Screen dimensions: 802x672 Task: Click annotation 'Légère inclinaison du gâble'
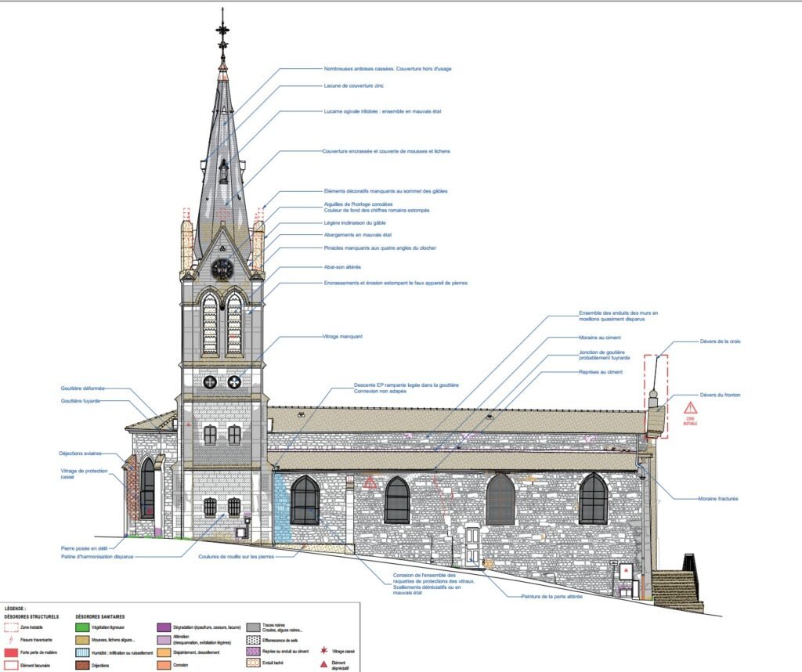[x=355, y=223]
